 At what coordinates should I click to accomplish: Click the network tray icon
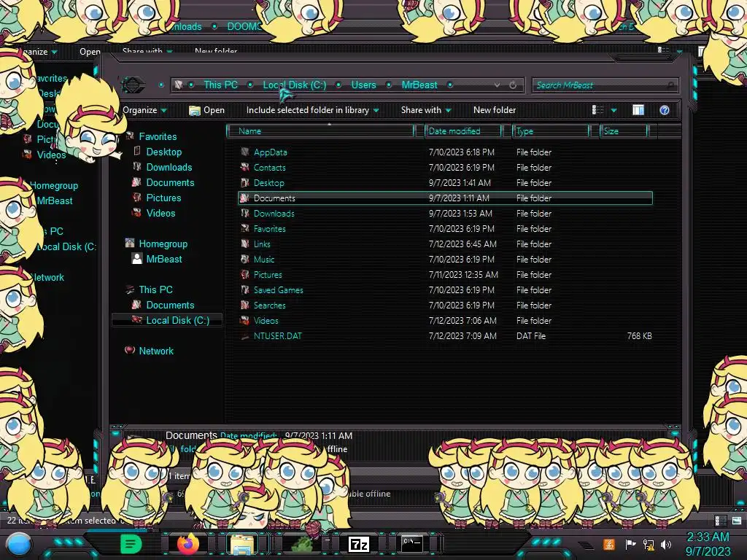[649, 544]
